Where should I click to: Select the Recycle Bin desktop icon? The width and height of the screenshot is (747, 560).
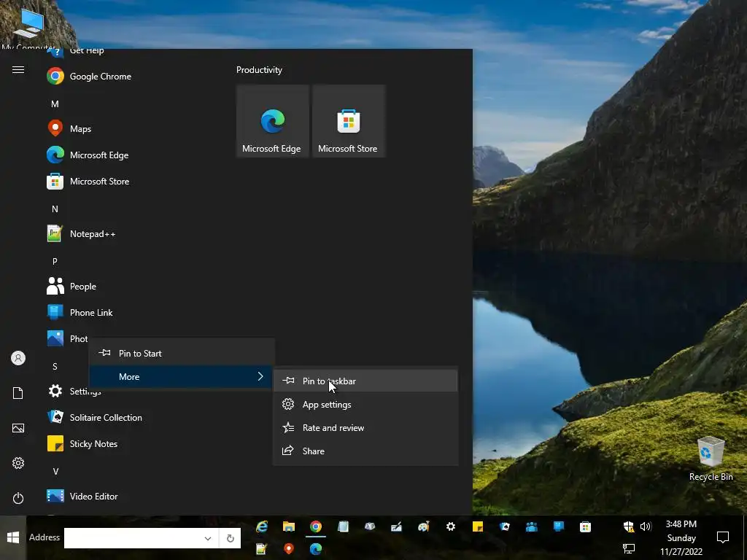711,459
